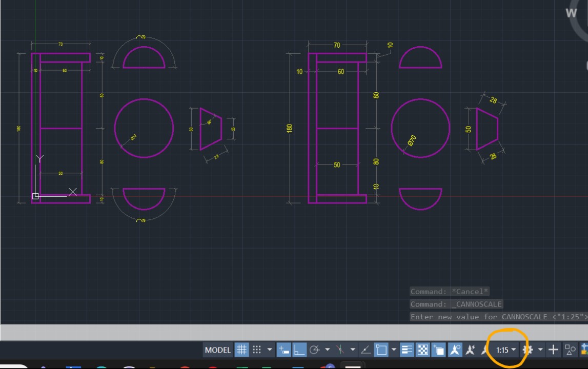Toggle dynamic input in status bar
The image size is (588, 369).
283,350
